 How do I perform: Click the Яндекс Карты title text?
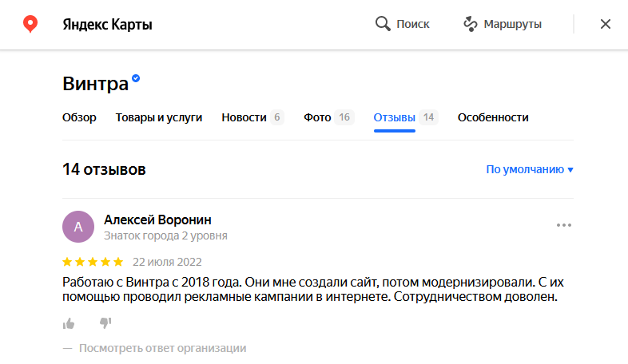coord(107,25)
